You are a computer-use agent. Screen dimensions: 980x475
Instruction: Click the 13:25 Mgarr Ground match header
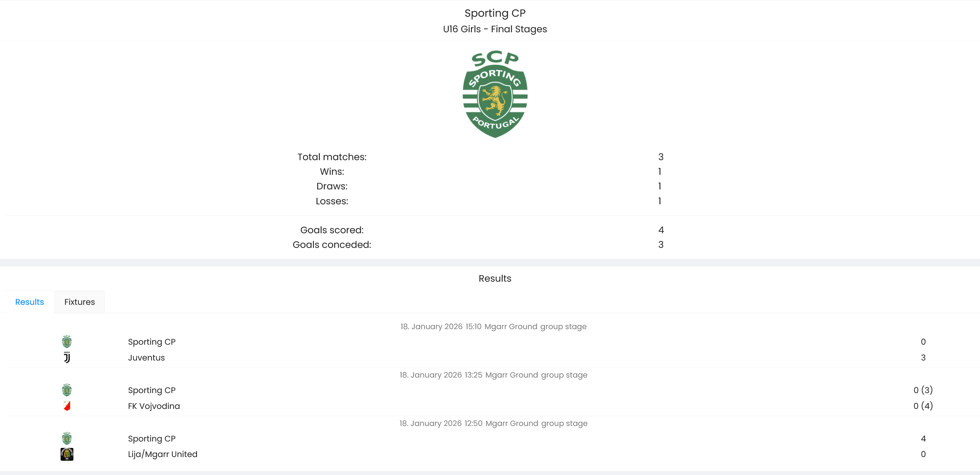click(493, 375)
